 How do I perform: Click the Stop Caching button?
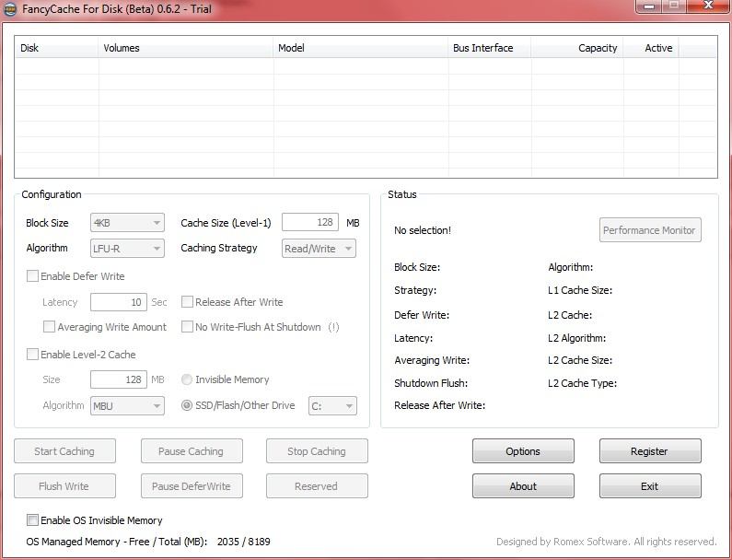pyautogui.click(x=317, y=451)
